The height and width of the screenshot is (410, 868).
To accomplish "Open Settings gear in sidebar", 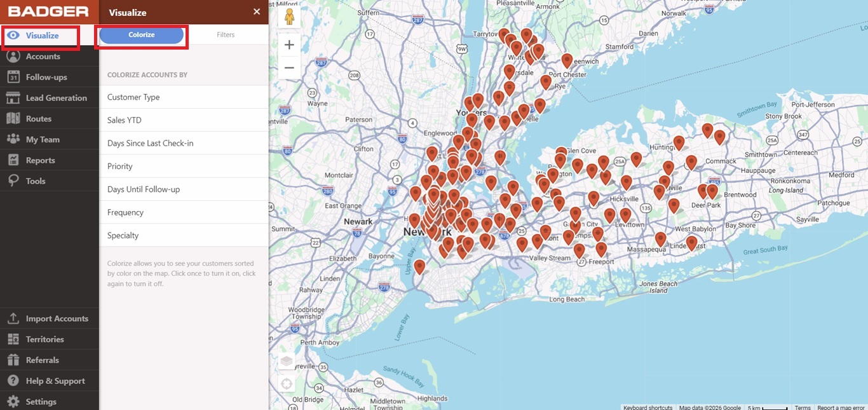I will pyautogui.click(x=50, y=402).
